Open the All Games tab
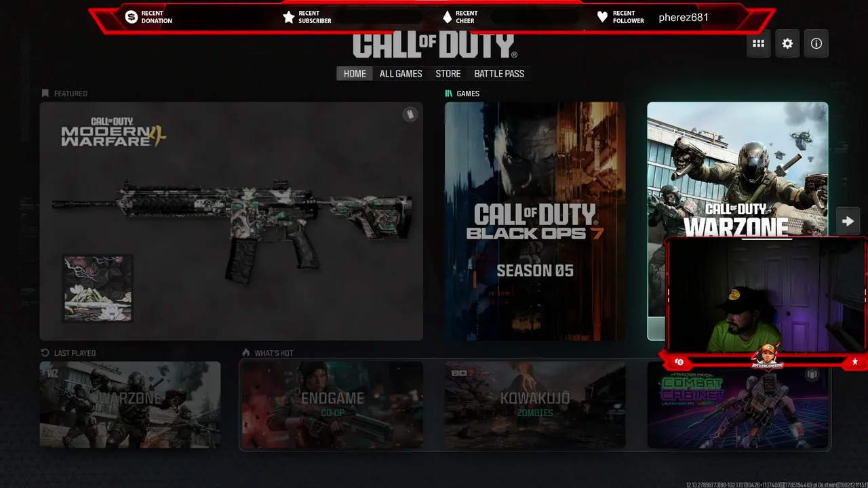Viewport: 868px width, 488px height. click(x=401, y=74)
